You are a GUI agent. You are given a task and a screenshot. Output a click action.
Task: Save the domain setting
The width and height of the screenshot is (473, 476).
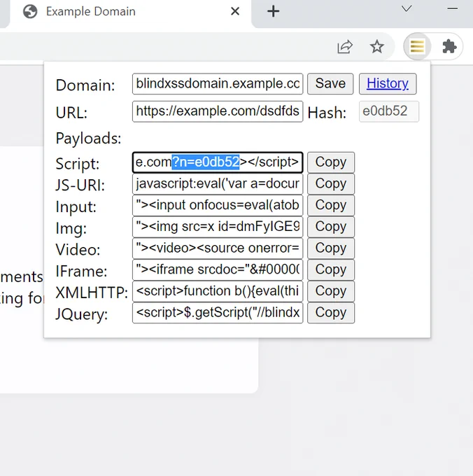[330, 84]
